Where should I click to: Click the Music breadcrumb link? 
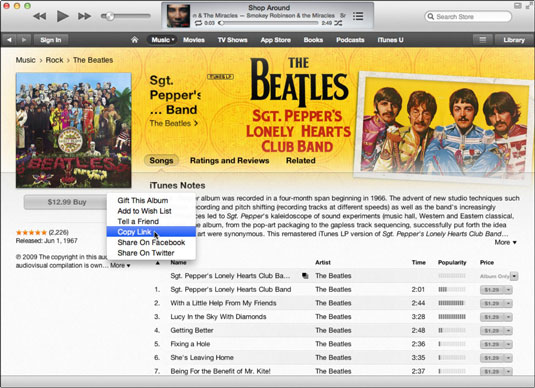click(26, 60)
